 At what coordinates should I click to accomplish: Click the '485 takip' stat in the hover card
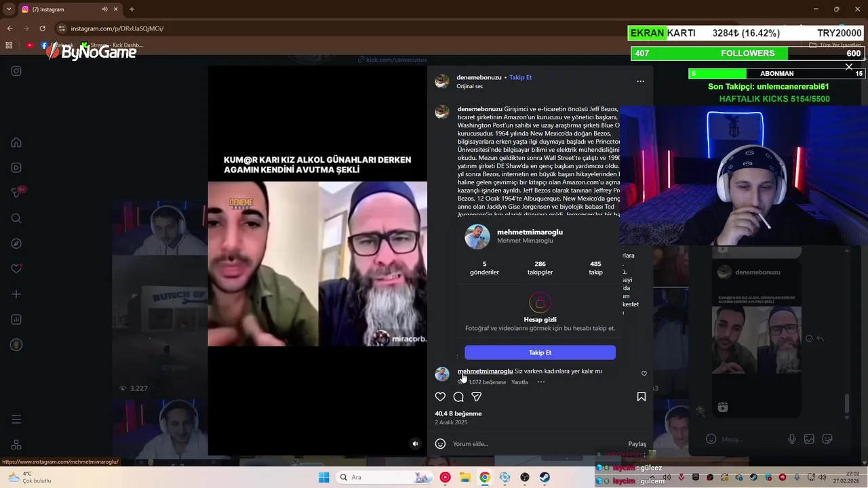click(x=595, y=268)
